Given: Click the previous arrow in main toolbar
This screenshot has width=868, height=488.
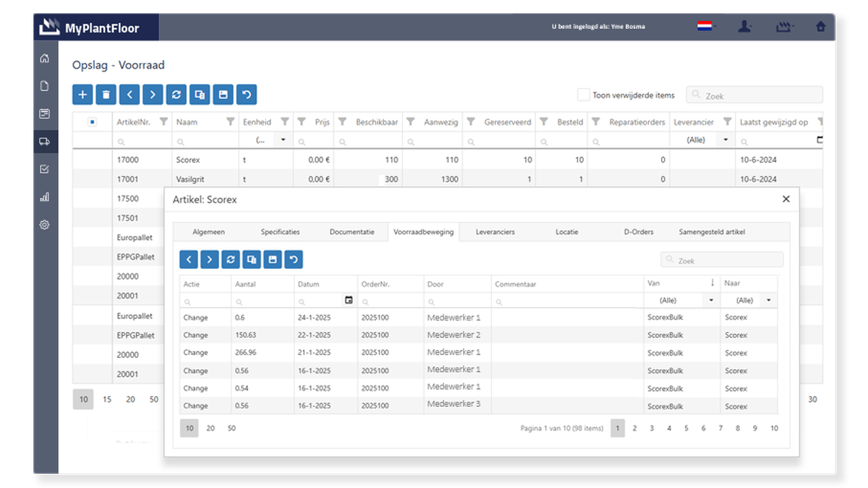Looking at the screenshot, I should pyautogui.click(x=129, y=95).
